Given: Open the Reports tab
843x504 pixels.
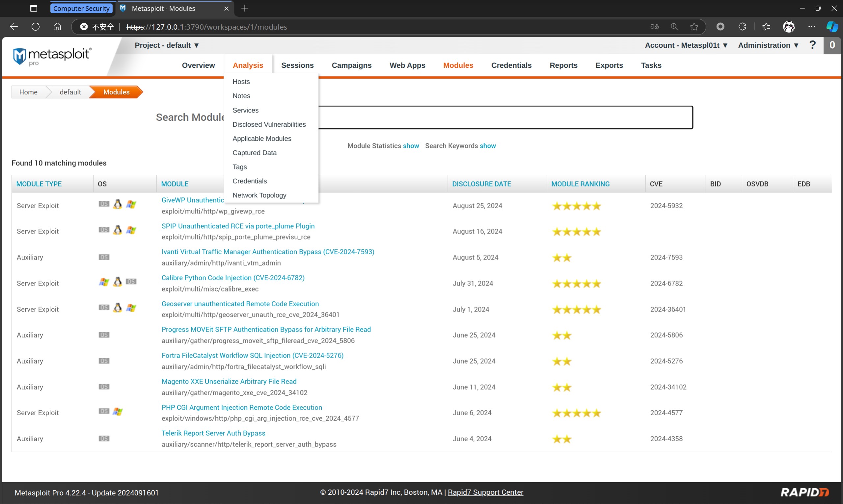Looking at the screenshot, I should click(x=563, y=65).
